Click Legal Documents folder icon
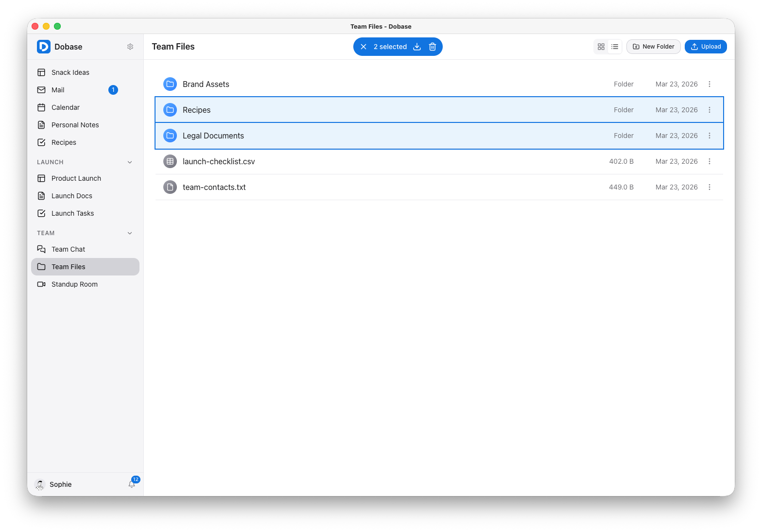The height and width of the screenshot is (532, 762). [170, 136]
